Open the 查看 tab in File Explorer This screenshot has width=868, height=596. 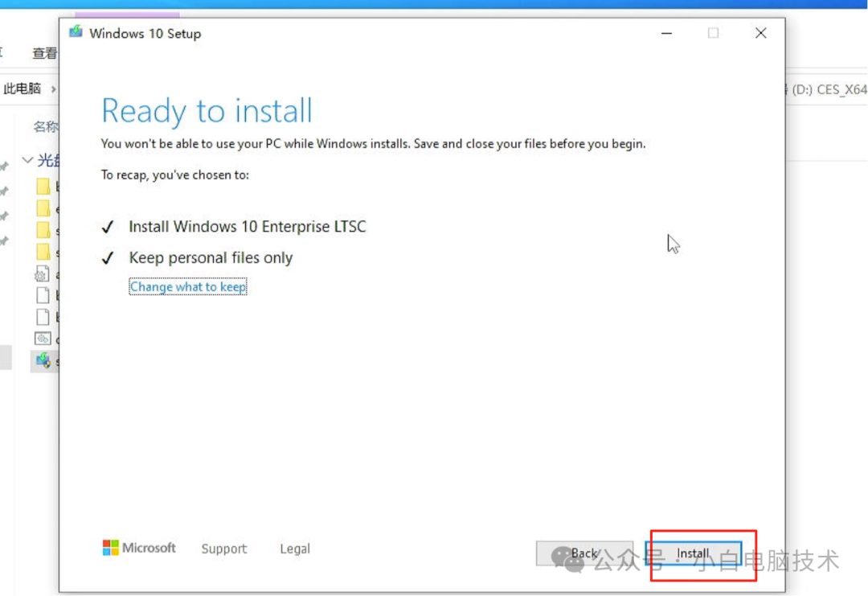(45, 53)
